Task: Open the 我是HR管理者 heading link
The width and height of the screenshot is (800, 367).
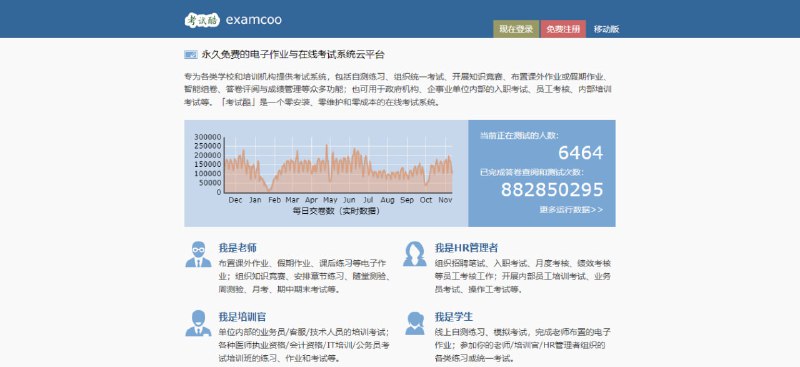Action: (466, 248)
